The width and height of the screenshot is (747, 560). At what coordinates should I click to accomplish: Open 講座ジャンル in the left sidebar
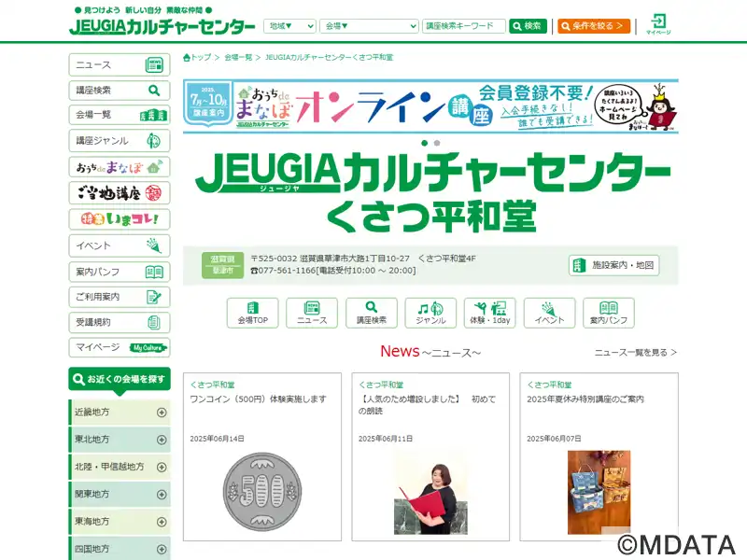pyautogui.click(x=120, y=141)
